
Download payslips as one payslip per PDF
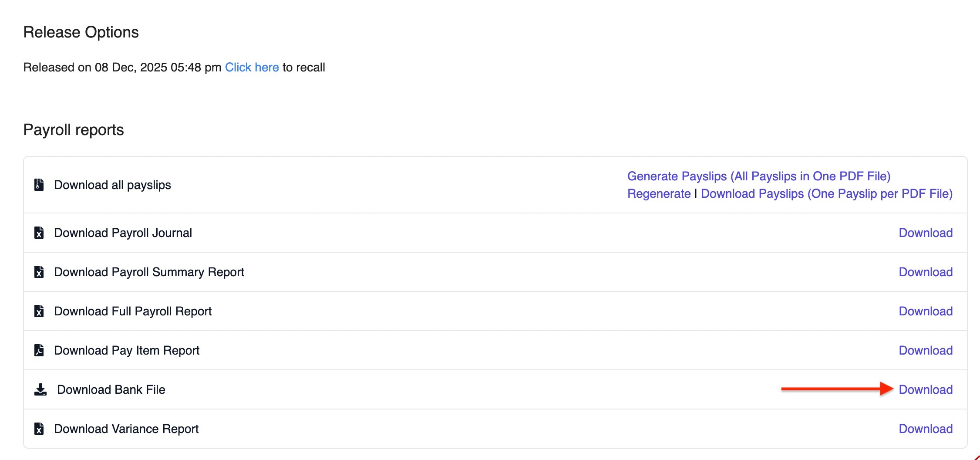point(826,193)
